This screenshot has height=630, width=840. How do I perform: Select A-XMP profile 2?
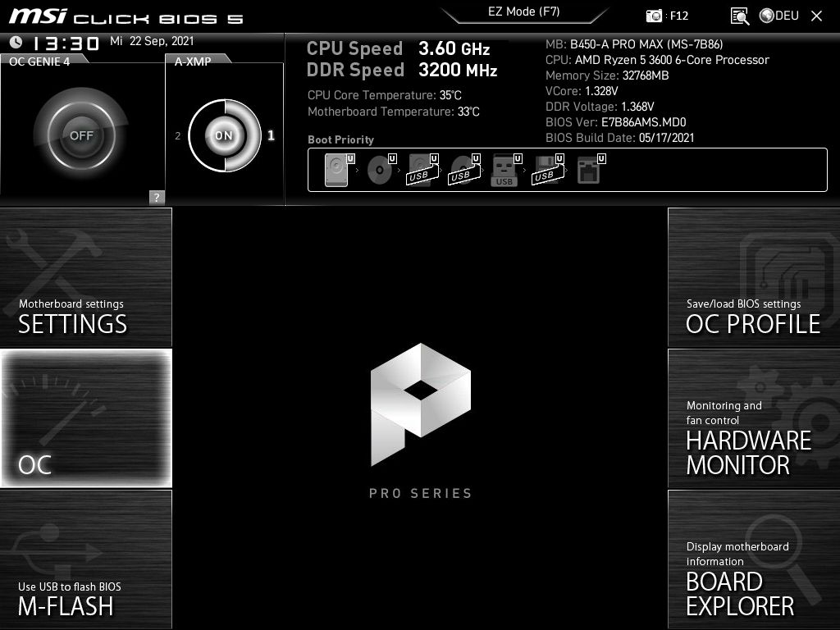[x=177, y=136]
